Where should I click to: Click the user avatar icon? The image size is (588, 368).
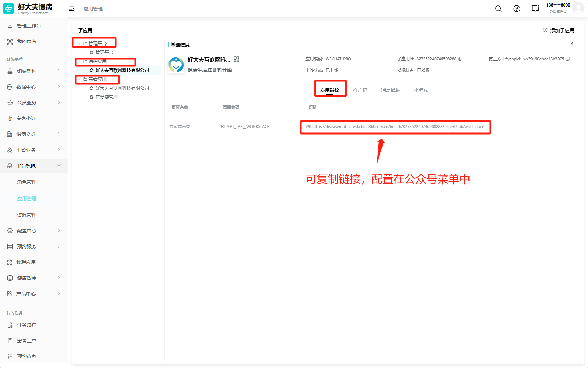(578, 8)
